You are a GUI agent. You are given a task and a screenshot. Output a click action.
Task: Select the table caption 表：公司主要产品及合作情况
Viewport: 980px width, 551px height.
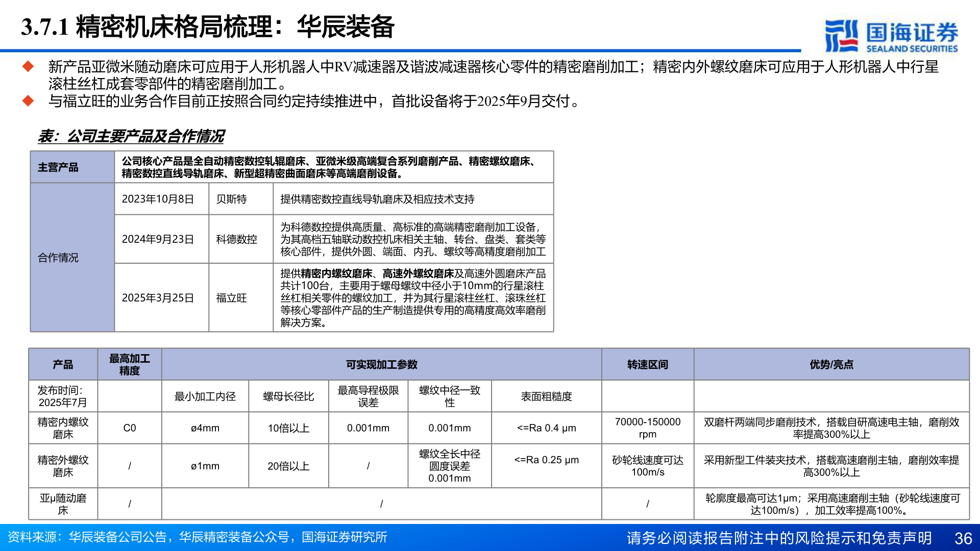131,136
